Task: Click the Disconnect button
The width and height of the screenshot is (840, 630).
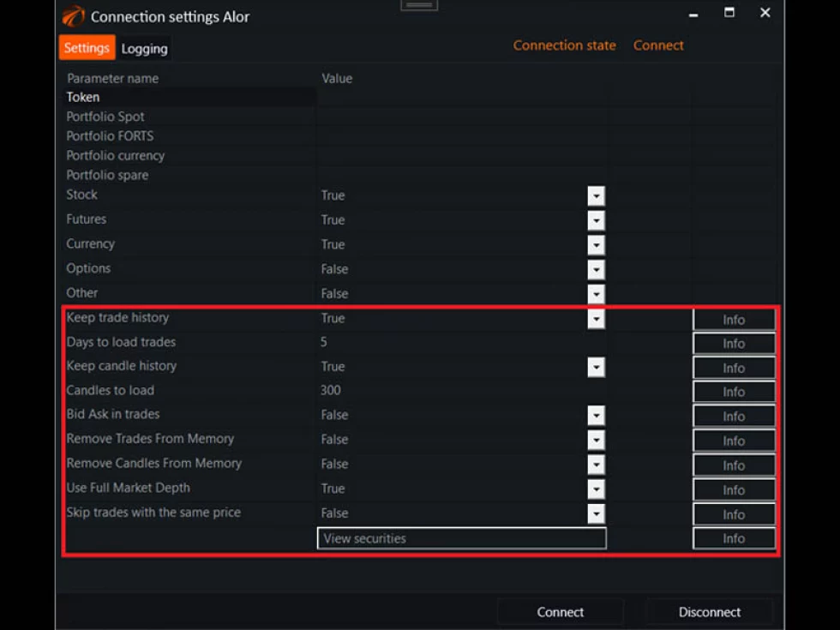Action: coord(710,612)
